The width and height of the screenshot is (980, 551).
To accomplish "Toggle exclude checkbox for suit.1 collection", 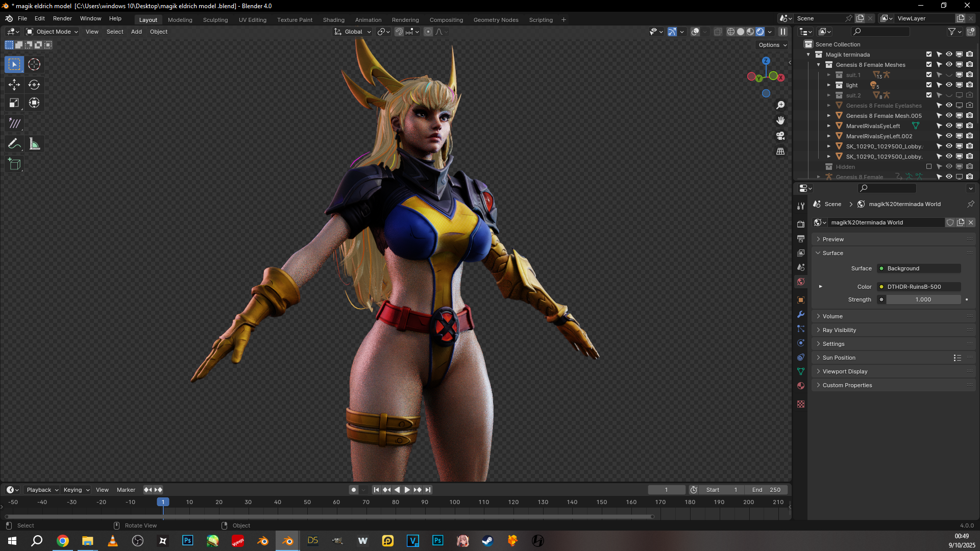I will coord(929,75).
